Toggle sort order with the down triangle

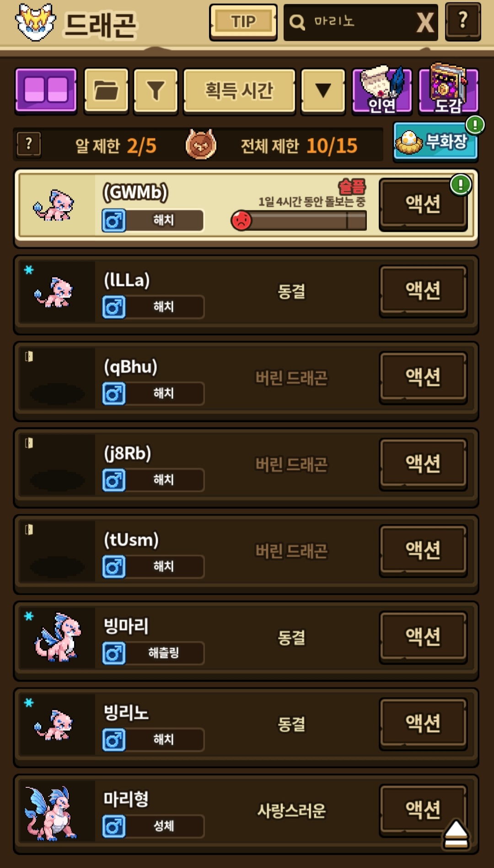pos(323,90)
